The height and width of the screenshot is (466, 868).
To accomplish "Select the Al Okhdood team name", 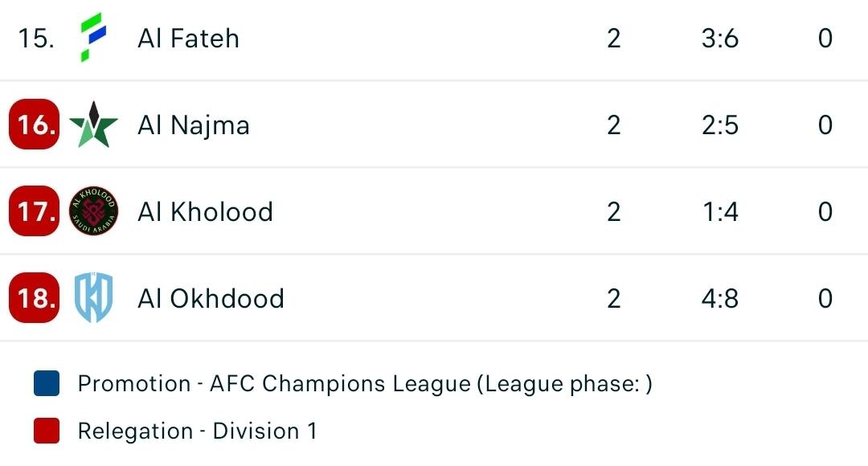I will [211, 299].
